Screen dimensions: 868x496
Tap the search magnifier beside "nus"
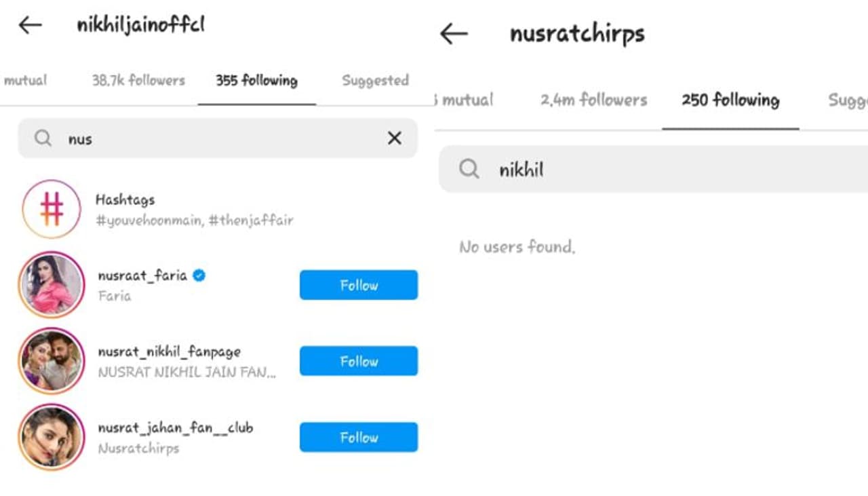coord(43,138)
